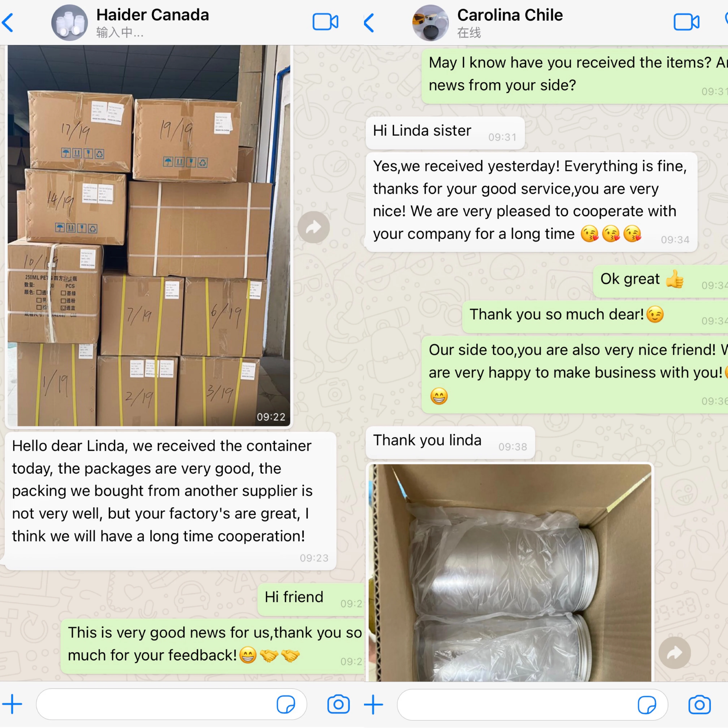Forward the shipping boxes photo
Screen dimensions: 728x728
point(313,227)
